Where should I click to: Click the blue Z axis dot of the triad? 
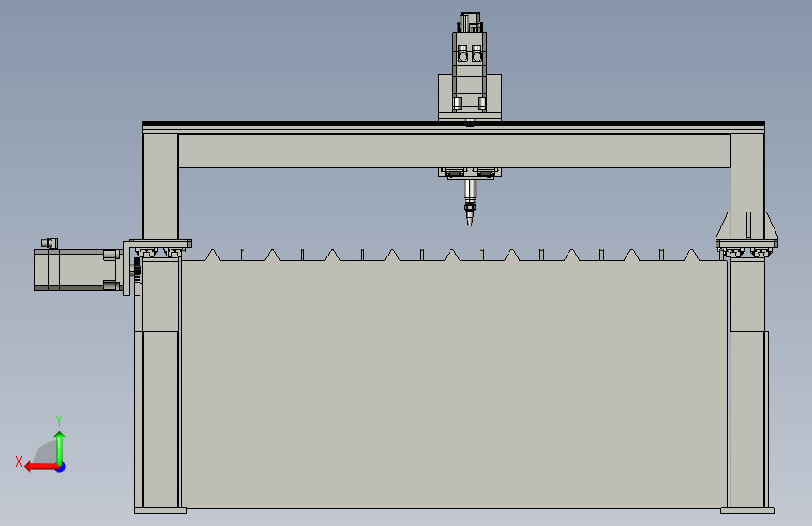(61, 467)
